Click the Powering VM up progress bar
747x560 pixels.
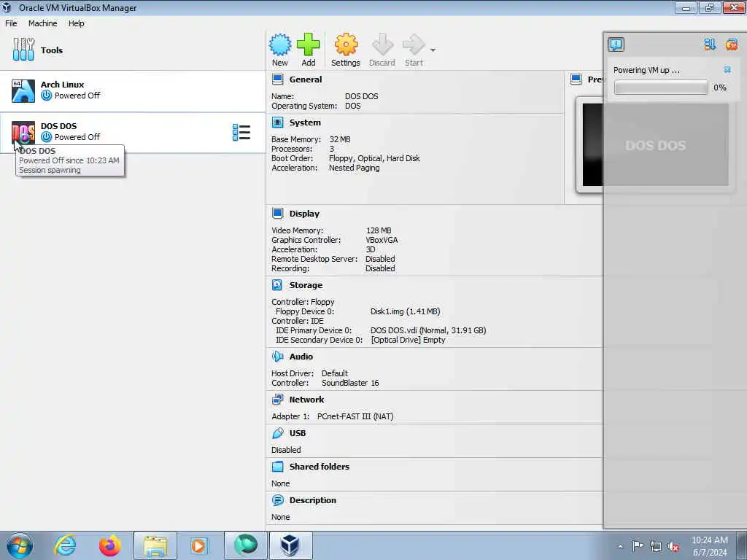point(661,87)
